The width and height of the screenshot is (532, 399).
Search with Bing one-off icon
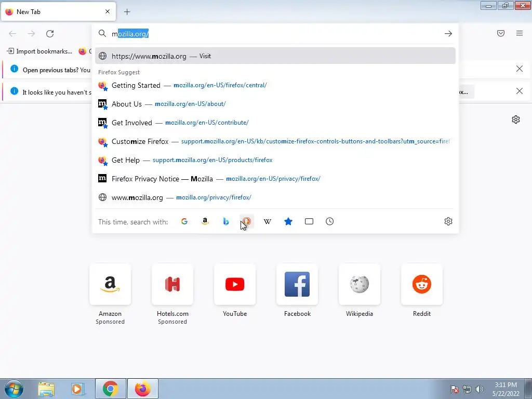[226, 221]
